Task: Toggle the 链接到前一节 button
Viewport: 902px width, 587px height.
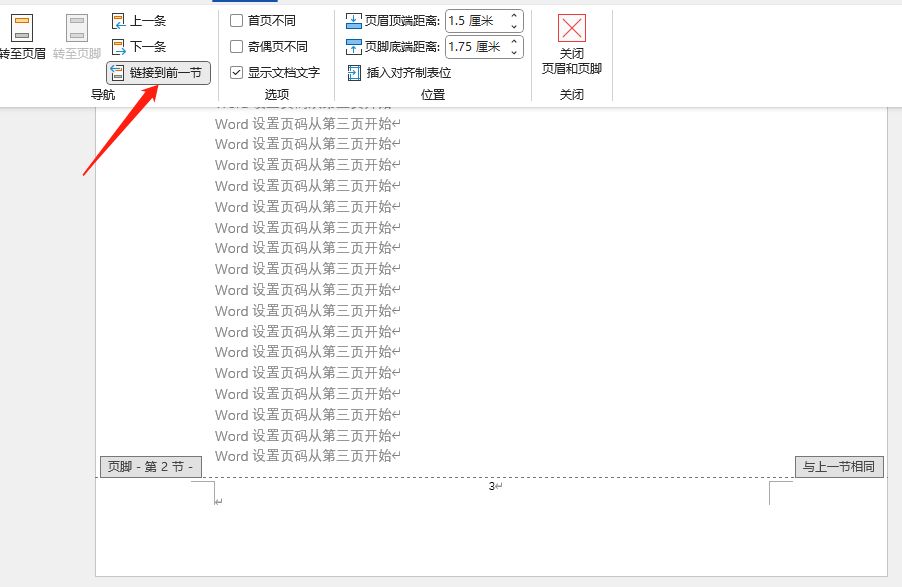Action: (157, 73)
